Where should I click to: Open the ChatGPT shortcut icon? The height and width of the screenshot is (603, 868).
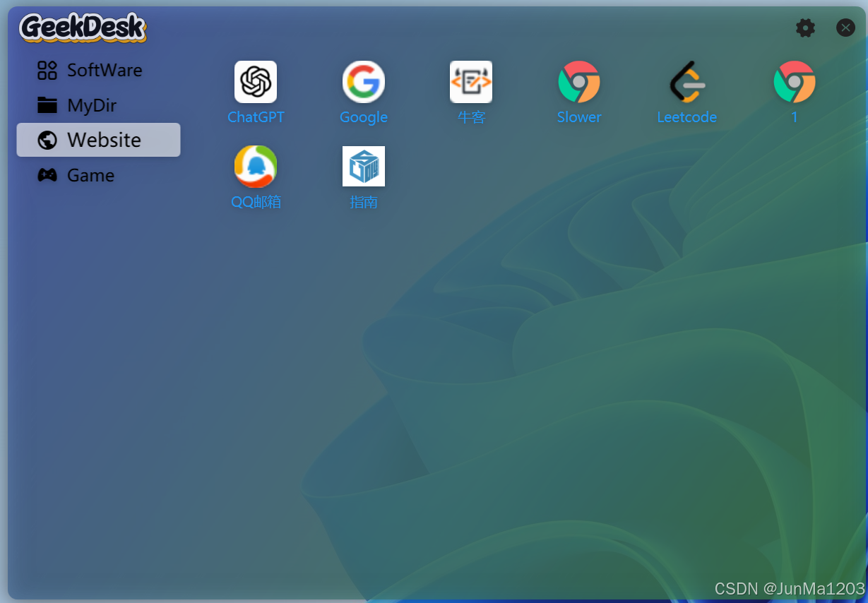tap(256, 82)
